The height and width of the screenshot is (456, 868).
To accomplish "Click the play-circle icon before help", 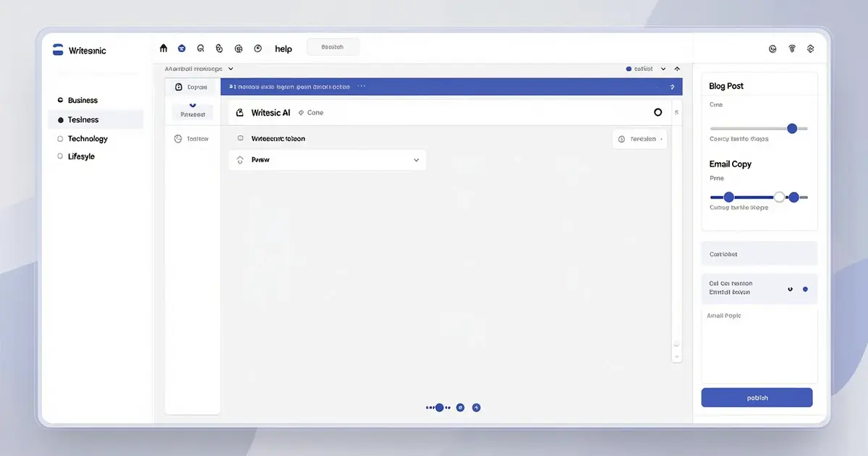I will [258, 48].
